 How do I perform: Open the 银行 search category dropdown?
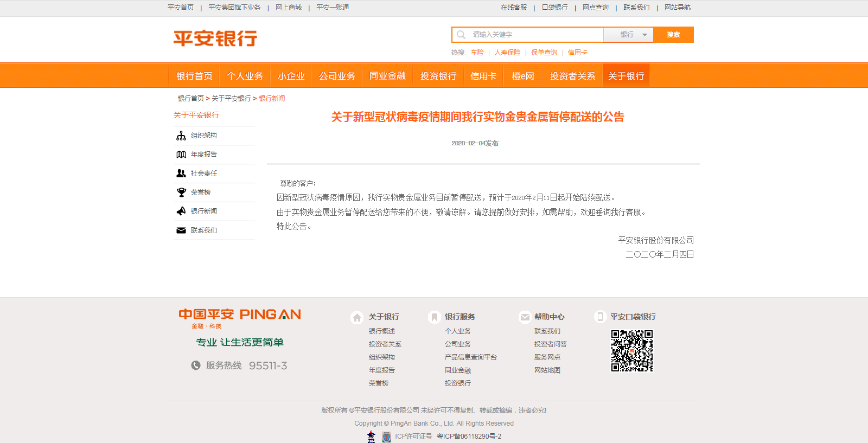coord(628,35)
